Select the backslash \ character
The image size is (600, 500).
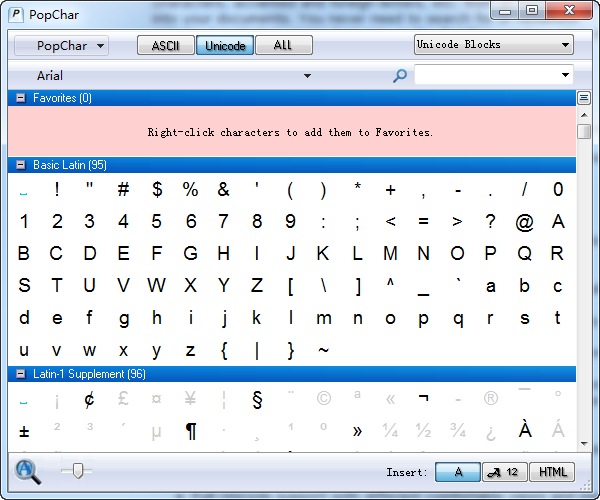pyautogui.click(x=324, y=285)
